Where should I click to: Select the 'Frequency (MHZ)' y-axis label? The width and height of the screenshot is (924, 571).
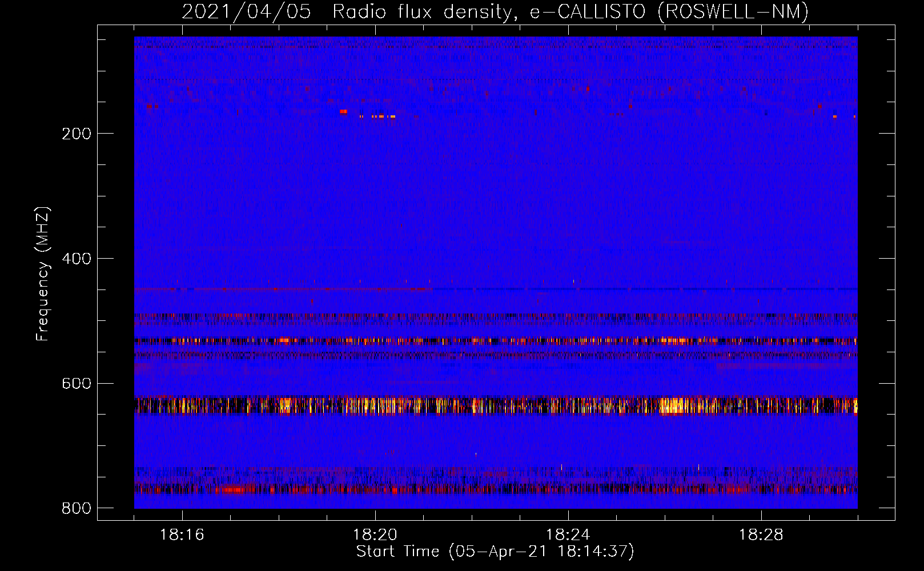(x=43, y=274)
